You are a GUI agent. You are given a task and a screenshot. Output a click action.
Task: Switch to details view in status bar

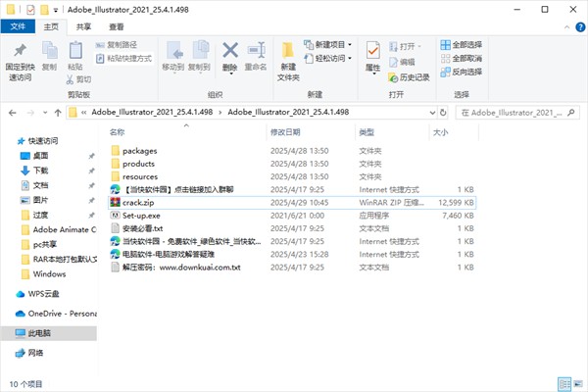click(563, 383)
